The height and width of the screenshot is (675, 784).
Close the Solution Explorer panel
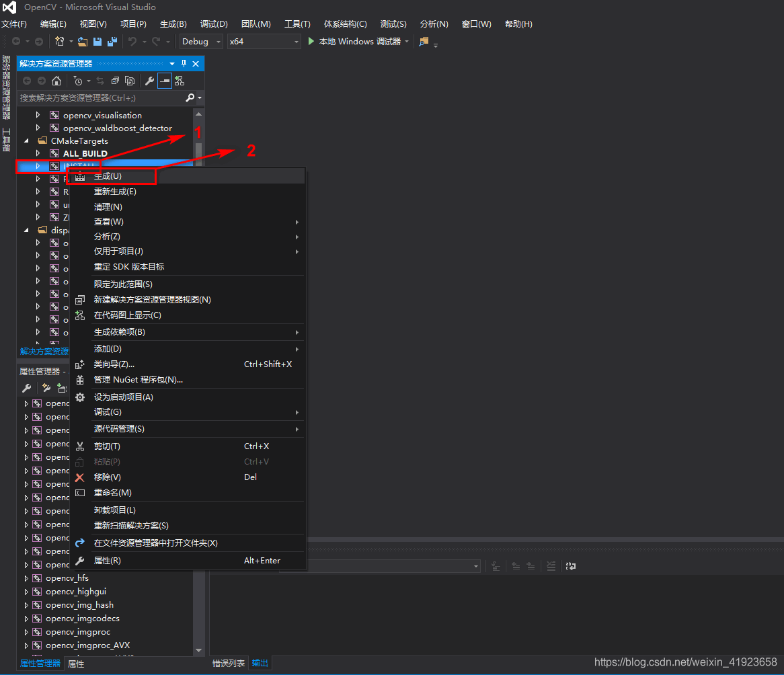pyautogui.click(x=196, y=63)
